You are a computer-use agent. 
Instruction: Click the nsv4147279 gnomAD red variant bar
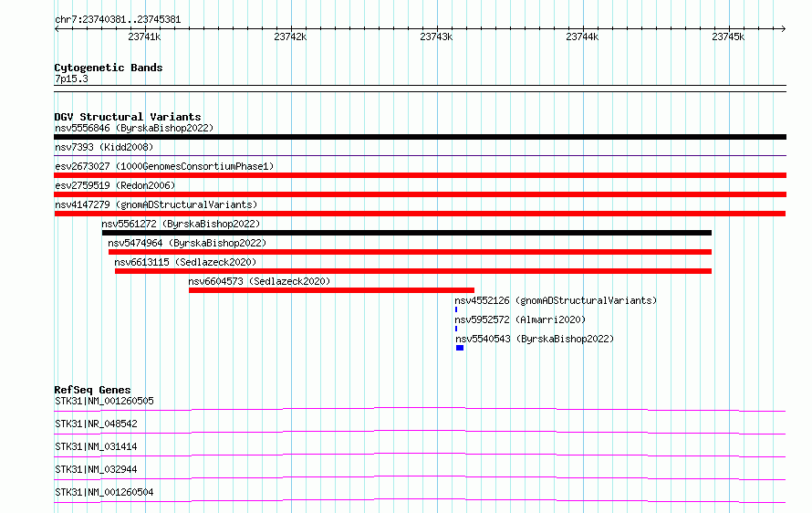pos(420,214)
